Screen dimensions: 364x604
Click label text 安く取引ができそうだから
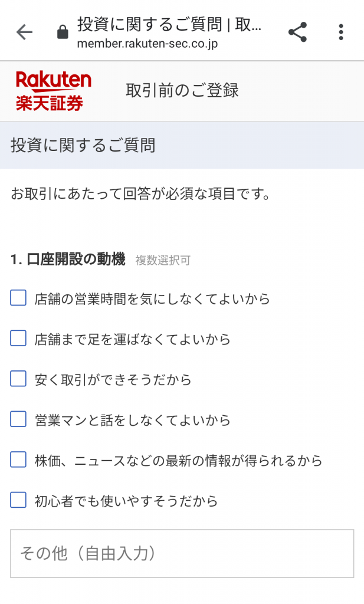113,380
